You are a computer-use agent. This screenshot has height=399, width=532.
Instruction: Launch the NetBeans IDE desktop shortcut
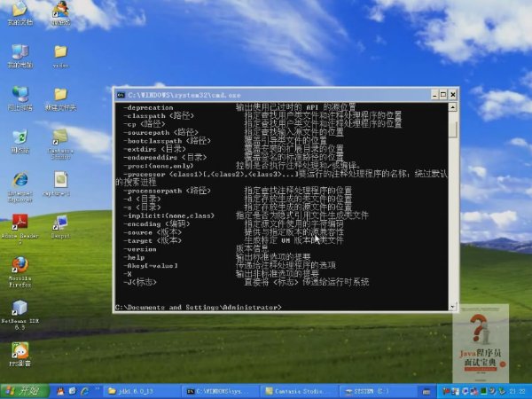click(x=20, y=314)
